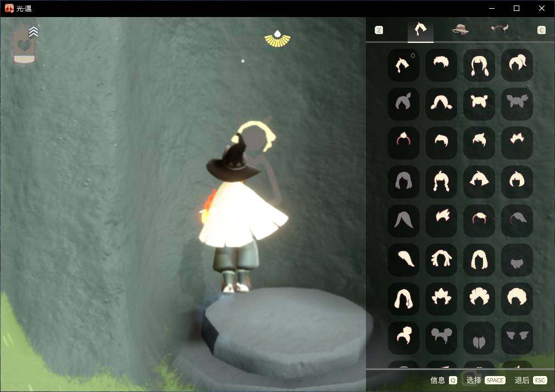Click the 信息 info Q button

click(x=443, y=380)
